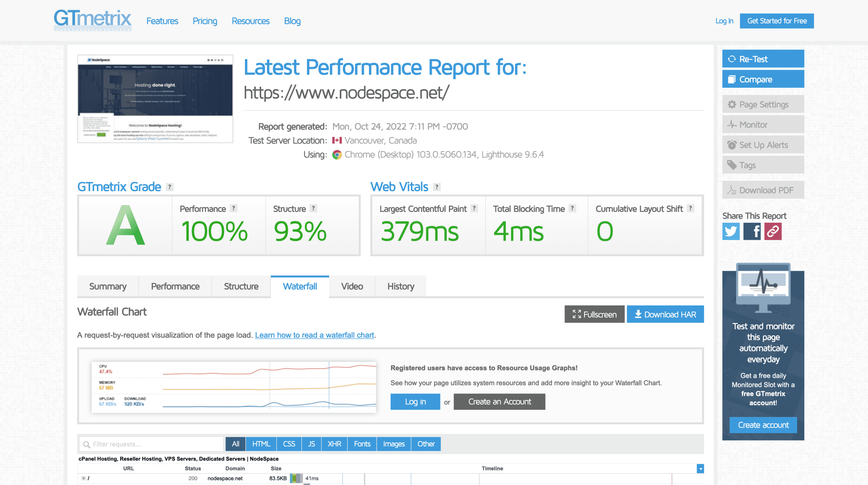
Task: Click the Log In link in header
Action: [x=724, y=21]
